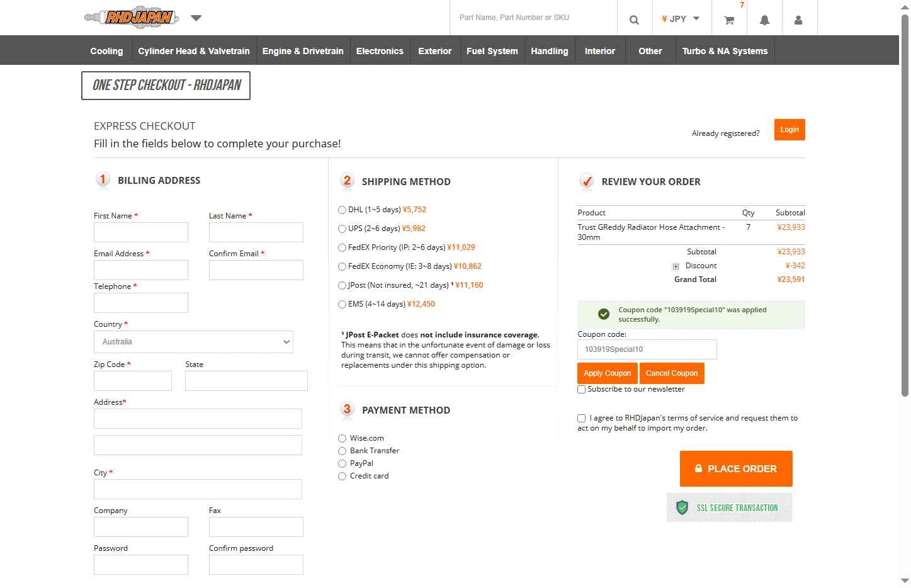Click the Last Name field
911x588 pixels.
click(x=256, y=232)
